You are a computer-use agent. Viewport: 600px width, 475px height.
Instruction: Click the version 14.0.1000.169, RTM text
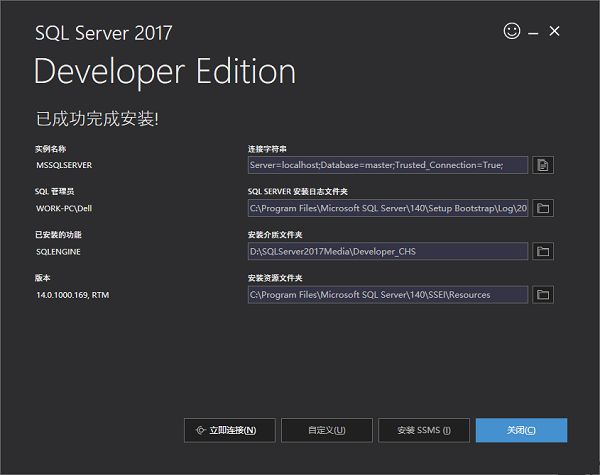[73, 295]
